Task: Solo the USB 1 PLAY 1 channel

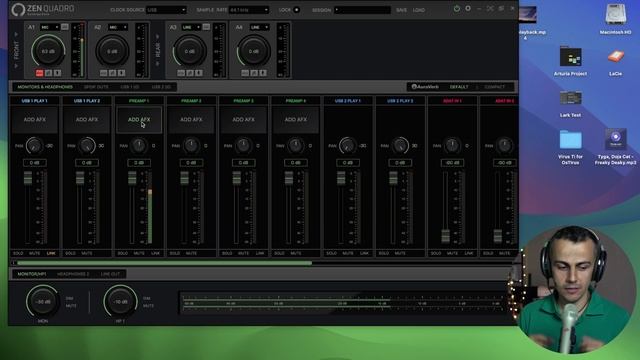Action: pos(18,253)
